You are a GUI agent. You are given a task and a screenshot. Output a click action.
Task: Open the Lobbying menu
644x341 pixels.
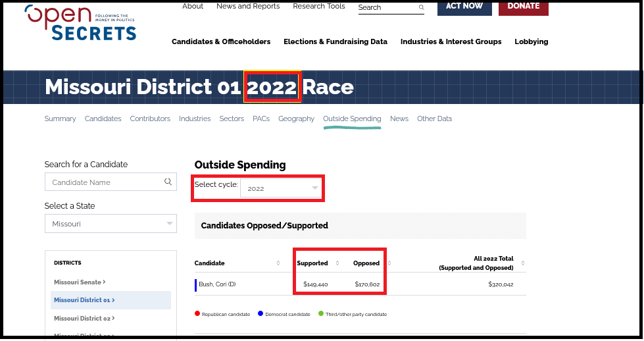click(x=532, y=41)
